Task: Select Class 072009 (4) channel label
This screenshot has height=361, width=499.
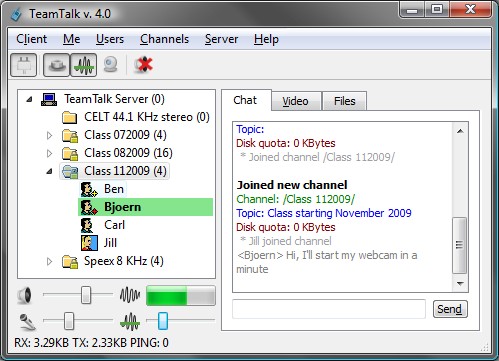Action: [x=125, y=135]
